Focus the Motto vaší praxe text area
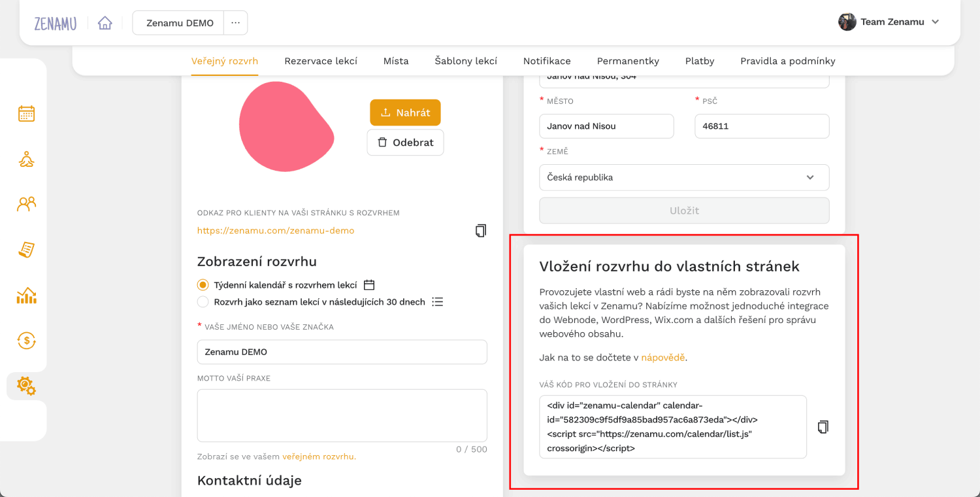Image resolution: width=980 pixels, height=497 pixels. (x=342, y=416)
